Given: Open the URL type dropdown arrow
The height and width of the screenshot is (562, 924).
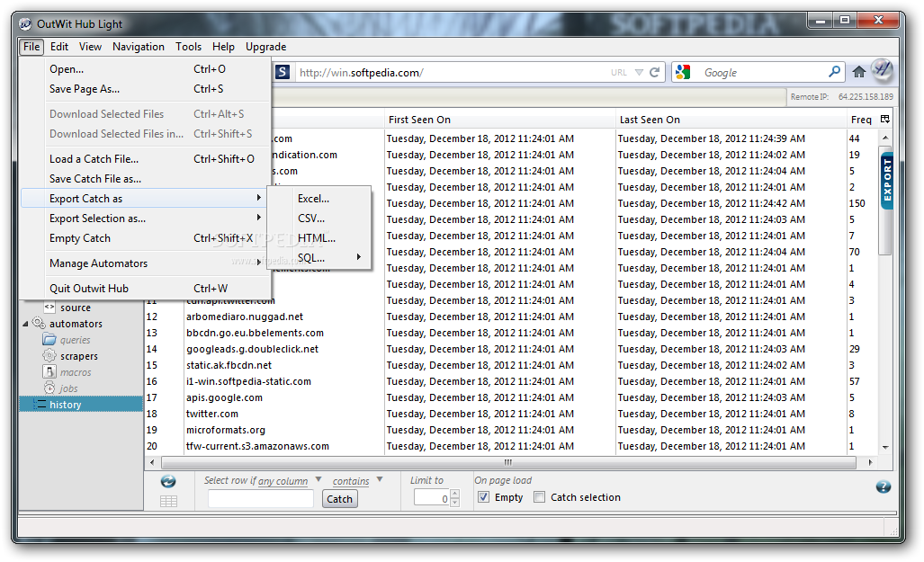Looking at the screenshot, I should (x=639, y=73).
